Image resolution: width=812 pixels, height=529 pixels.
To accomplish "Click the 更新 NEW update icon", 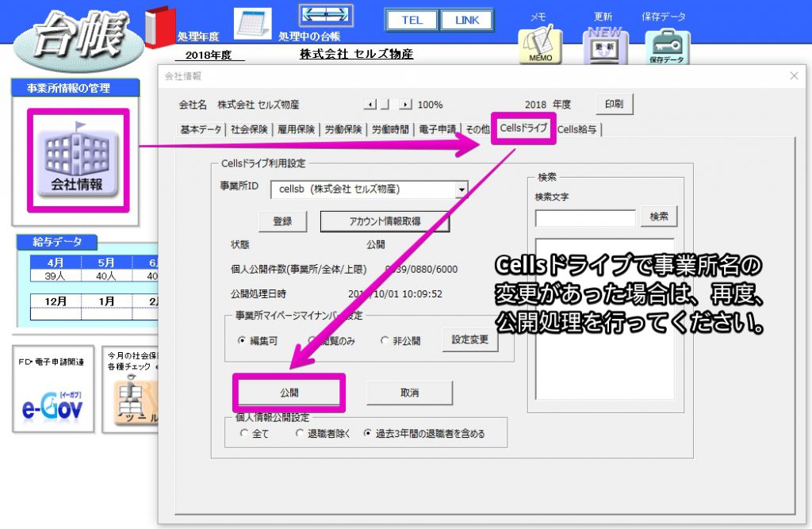I will [605, 45].
